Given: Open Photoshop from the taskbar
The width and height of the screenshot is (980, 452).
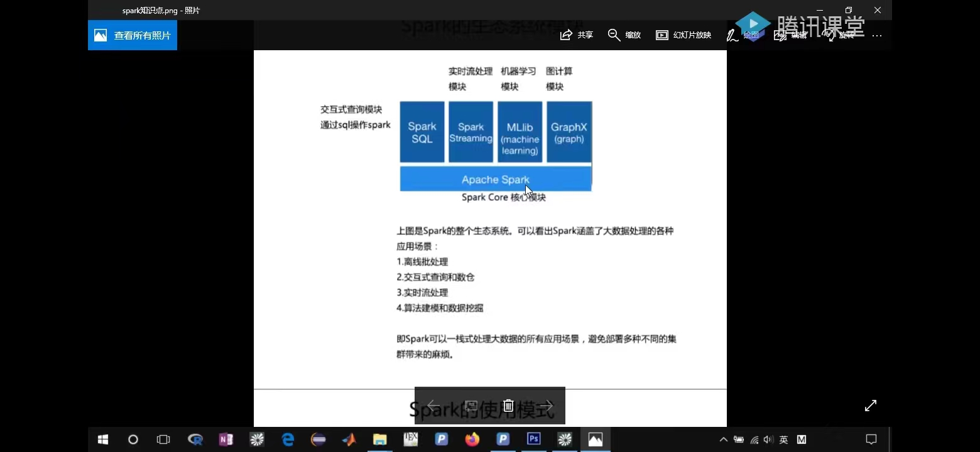Looking at the screenshot, I should pos(534,439).
